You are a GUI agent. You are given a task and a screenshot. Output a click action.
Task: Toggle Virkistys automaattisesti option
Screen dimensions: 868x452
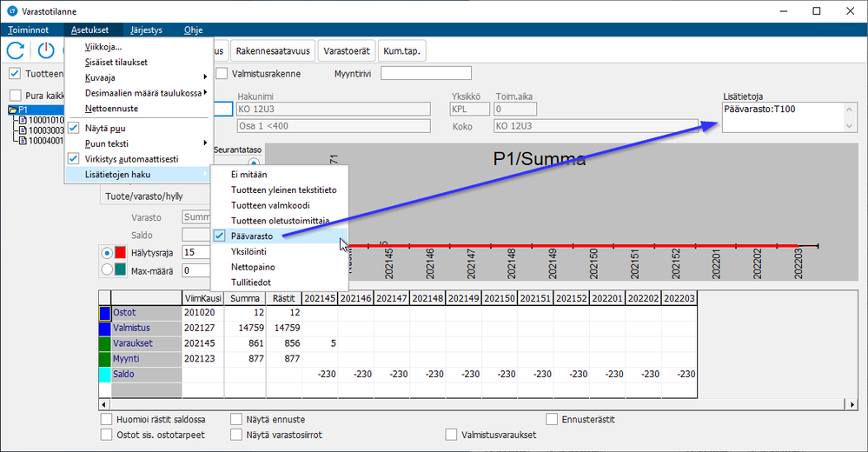138,159
